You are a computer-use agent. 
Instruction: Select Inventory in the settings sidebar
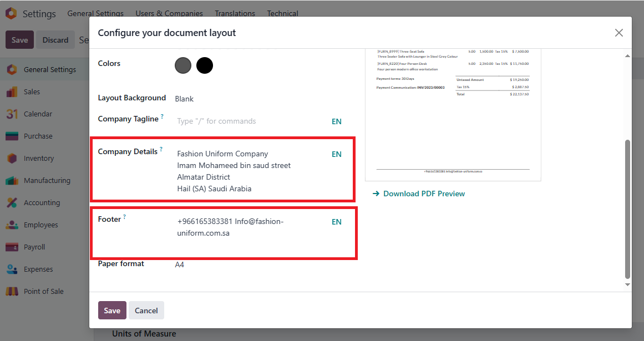(x=39, y=159)
